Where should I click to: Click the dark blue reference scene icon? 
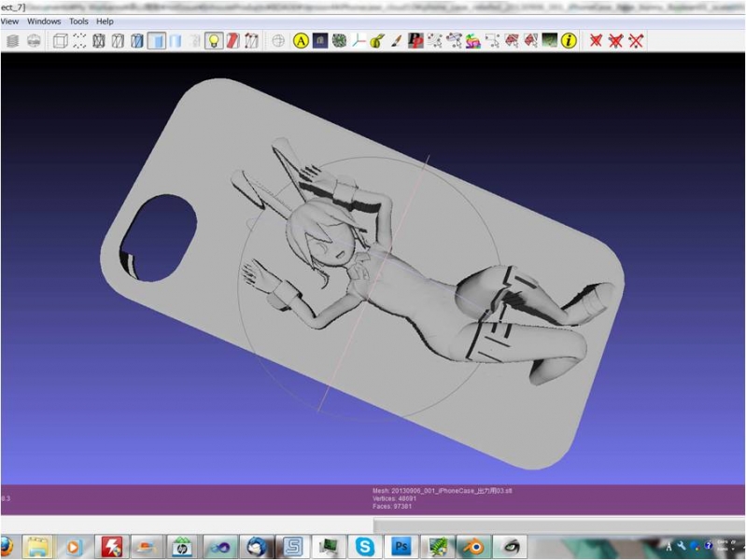[x=320, y=41]
